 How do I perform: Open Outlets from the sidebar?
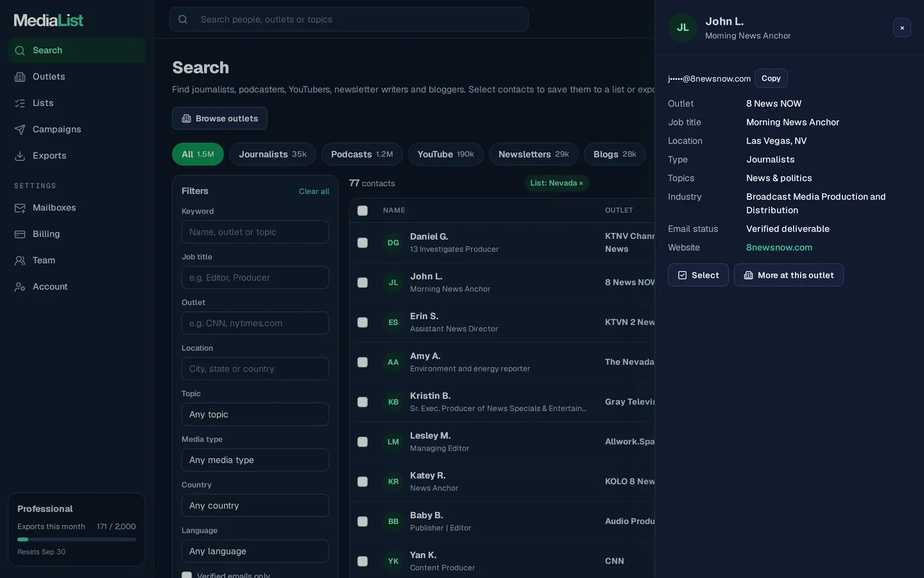(x=76, y=76)
